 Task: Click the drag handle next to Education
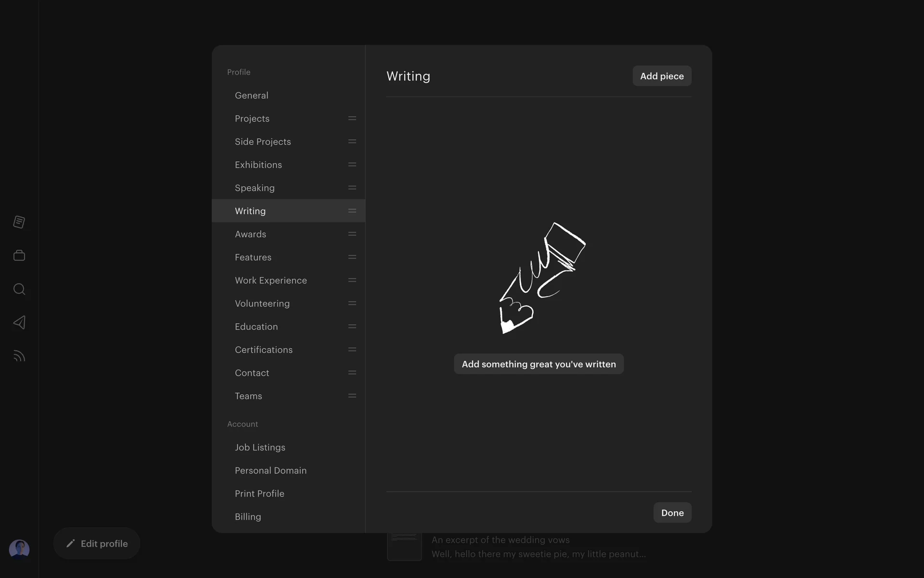352,327
